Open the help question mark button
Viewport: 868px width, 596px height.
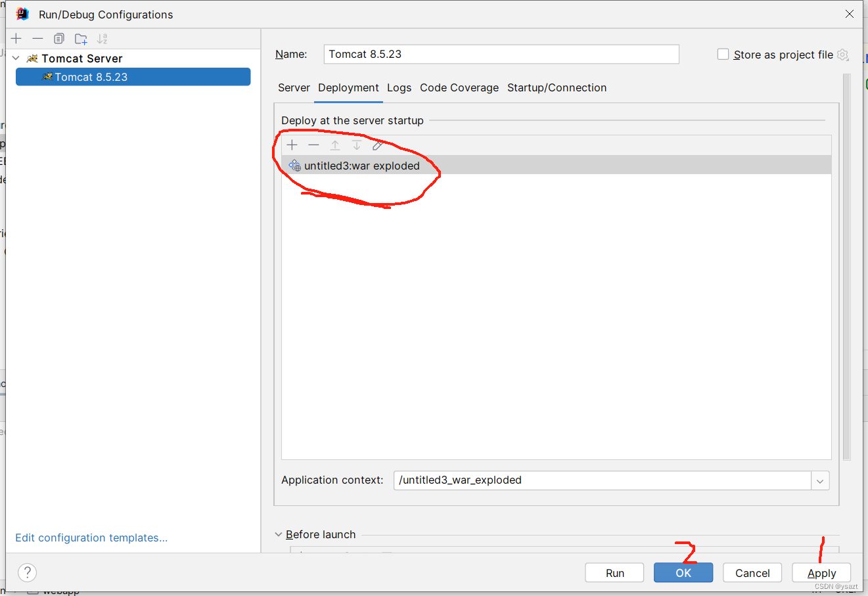[x=28, y=572]
